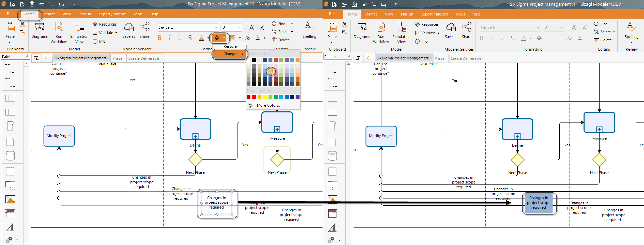Open File menu in right window
Image resolution: width=644 pixels, height=245 pixels.
pos(332,14)
